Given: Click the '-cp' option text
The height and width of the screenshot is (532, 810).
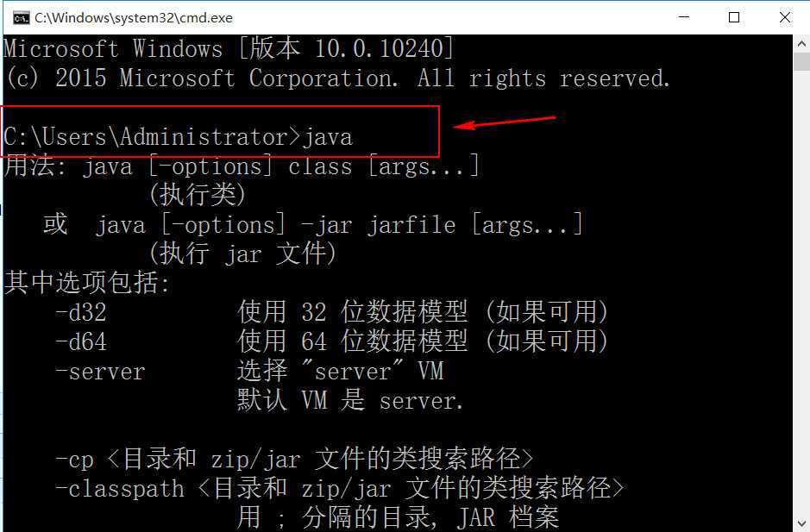Looking at the screenshot, I should click(x=75, y=460).
